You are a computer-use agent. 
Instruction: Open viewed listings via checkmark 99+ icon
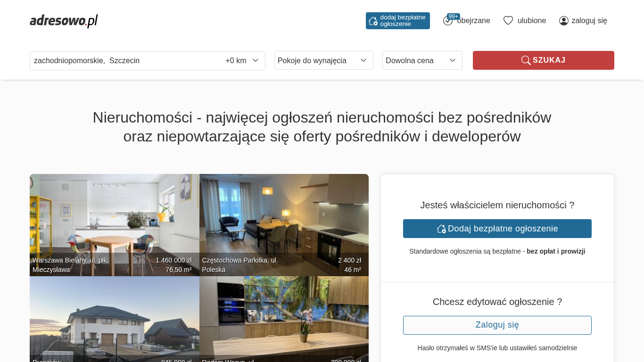point(448,21)
